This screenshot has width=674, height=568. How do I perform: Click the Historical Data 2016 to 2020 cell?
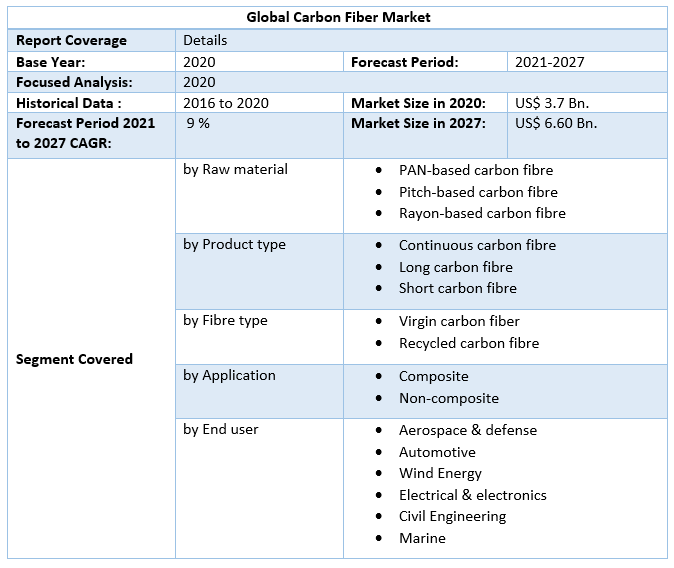(225, 103)
